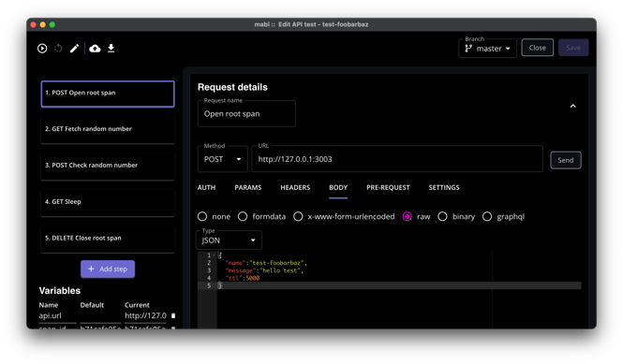Select the graphql body type radio
623x364 pixels.
point(487,216)
